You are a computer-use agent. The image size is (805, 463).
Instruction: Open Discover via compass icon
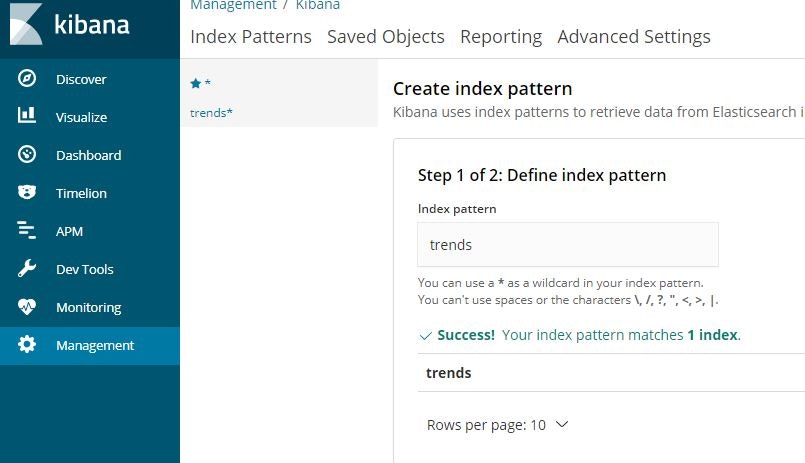coord(27,79)
